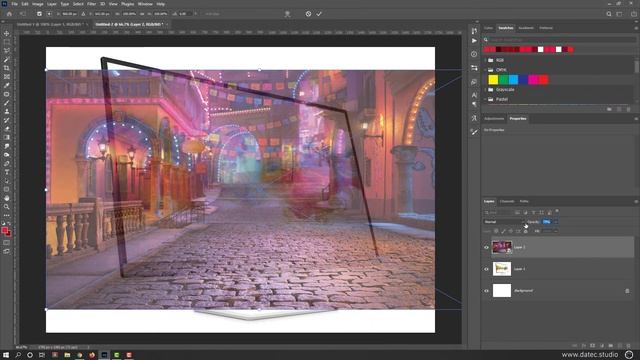Toggle lock position in Layers panel
Screen dimensions: 640x360
click(511, 231)
